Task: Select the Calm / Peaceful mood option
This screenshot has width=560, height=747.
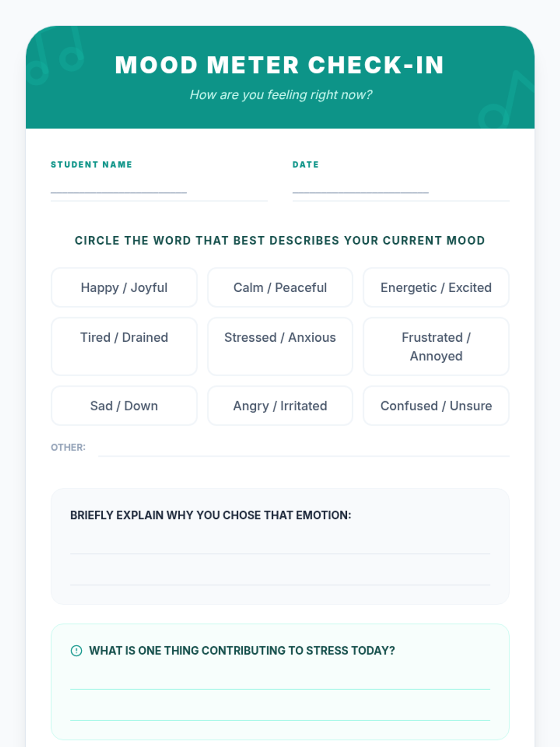Action: 280,288
